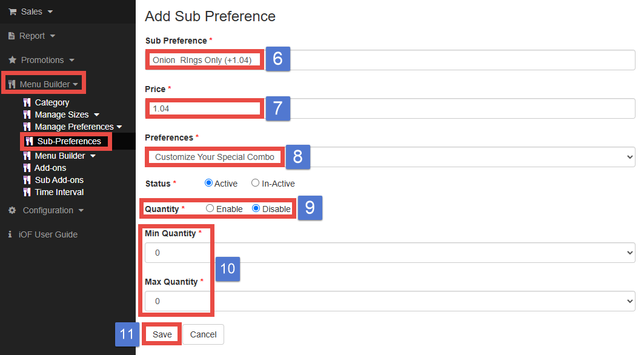
Task: Click the Category fork-and-knife icon
Action: pyautogui.click(x=27, y=102)
